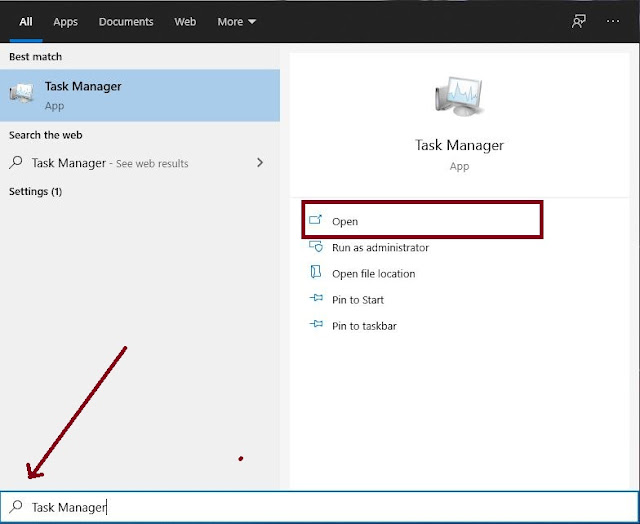Click Pin to taskbar
The height and width of the screenshot is (524, 640).
point(364,326)
